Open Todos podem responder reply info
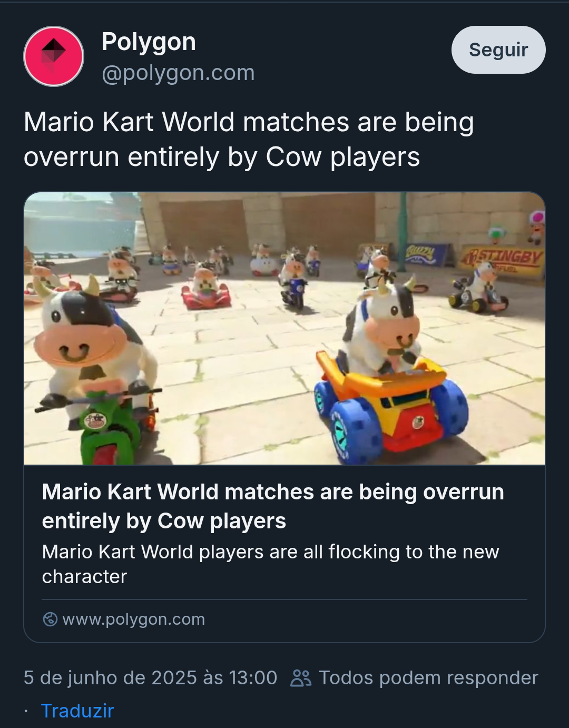 tap(428, 677)
